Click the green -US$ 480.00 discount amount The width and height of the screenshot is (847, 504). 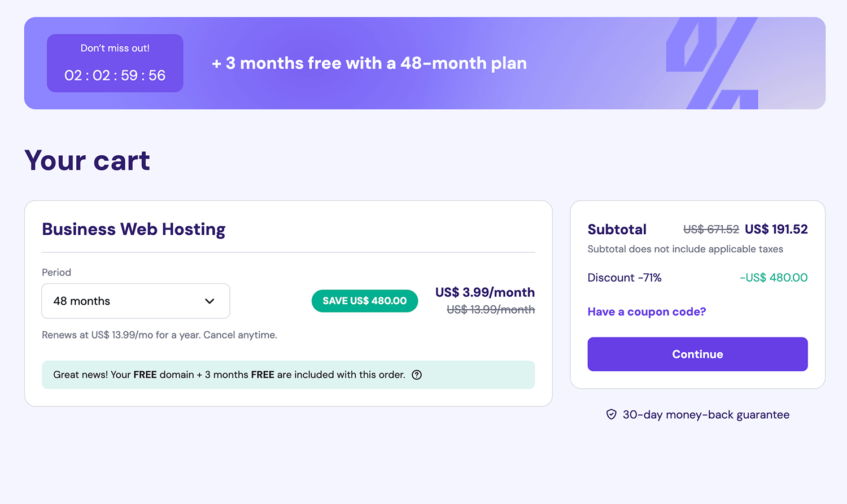point(774,278)
